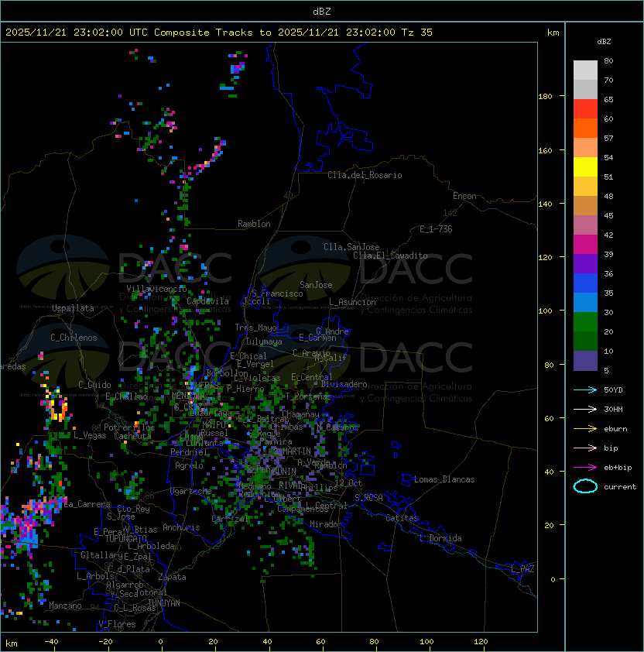This screenshot has width=644, height=652.
Task: Click the 'Zapata' map label
Action: [x=172, y=577]
